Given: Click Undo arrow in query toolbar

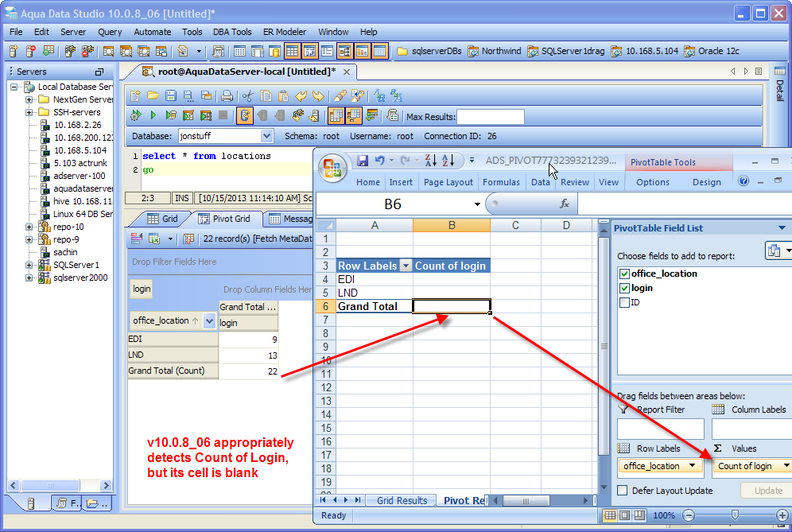Looking at the screenshot, I should (301, 96).
